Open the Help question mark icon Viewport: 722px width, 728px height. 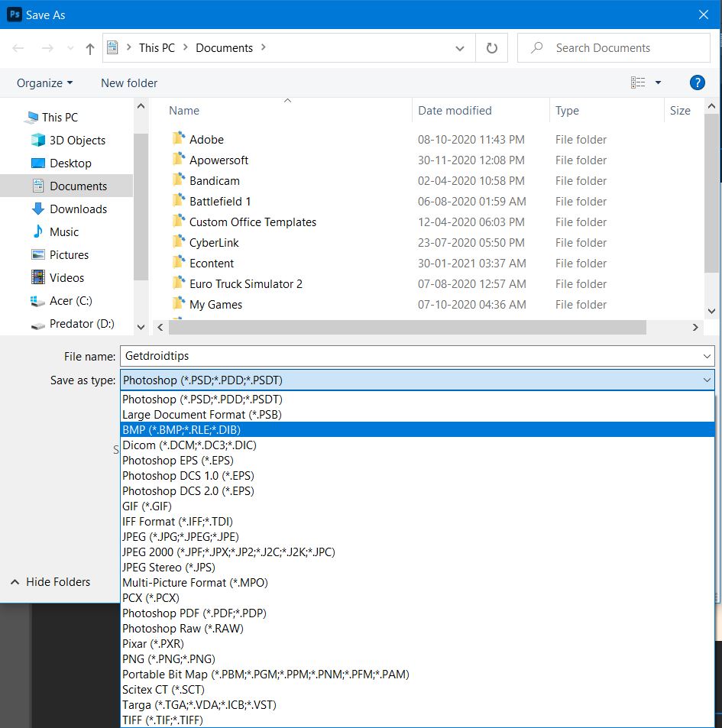click(x=698, y=83)
